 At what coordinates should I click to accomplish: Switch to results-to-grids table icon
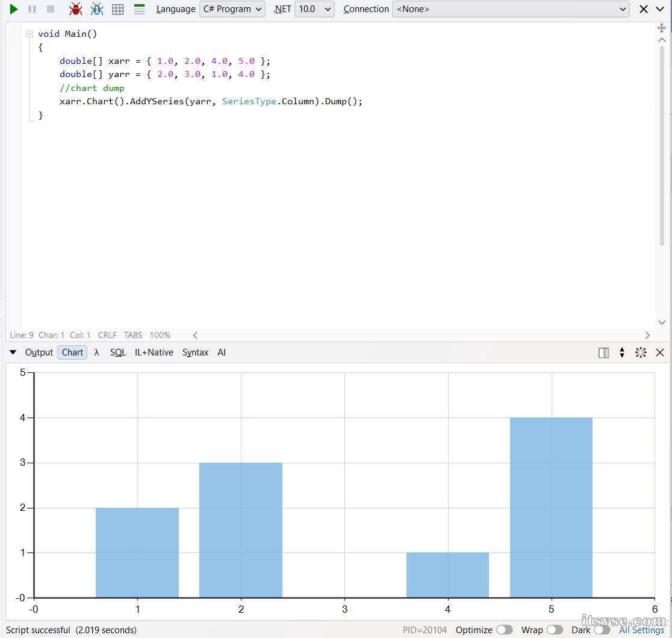tap(118, 9)
